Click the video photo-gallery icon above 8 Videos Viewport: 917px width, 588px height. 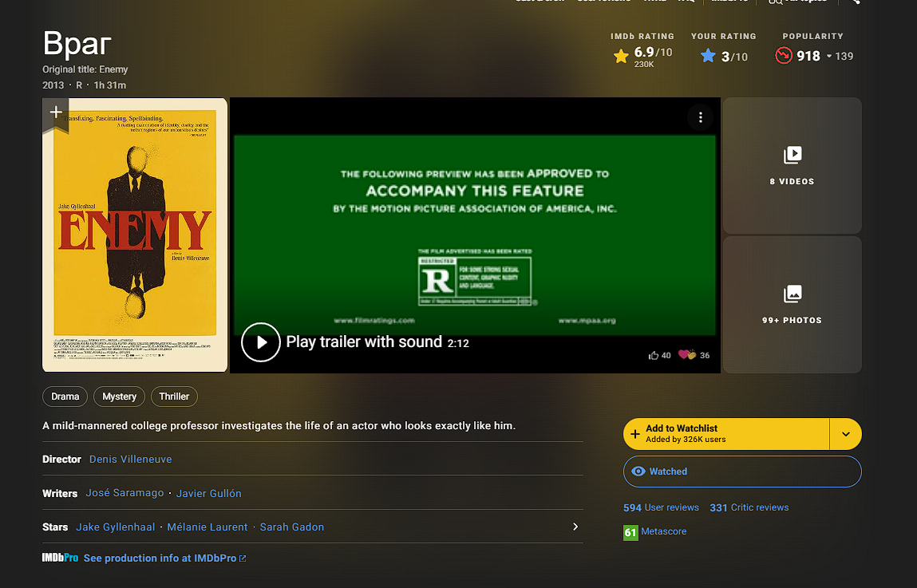[x=792, y=155]
